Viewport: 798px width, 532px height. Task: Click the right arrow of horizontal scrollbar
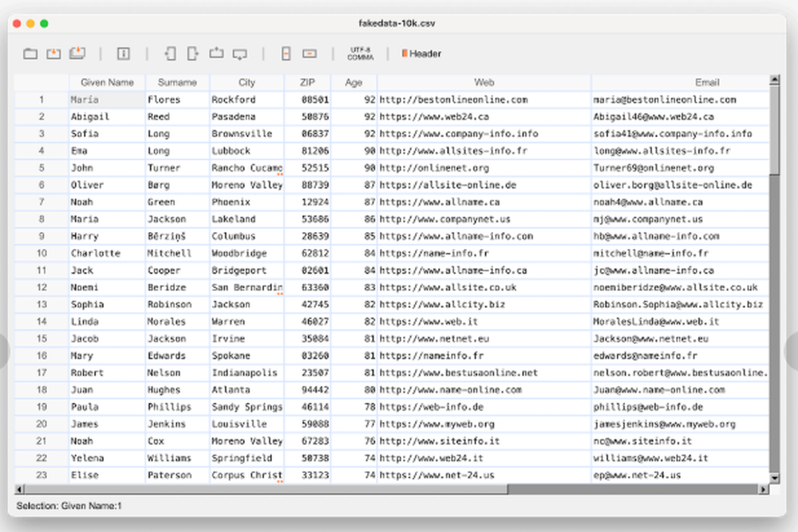[763, 489]
